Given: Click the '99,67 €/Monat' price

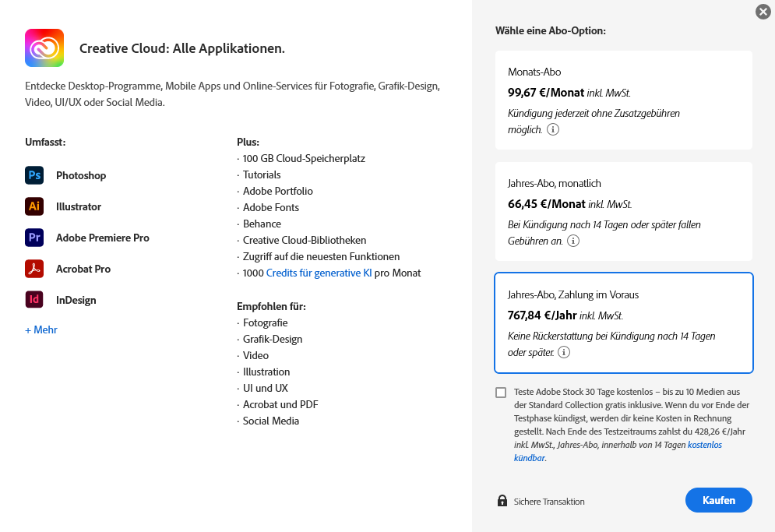Looking at the screenshot, I should click(546, 93).
